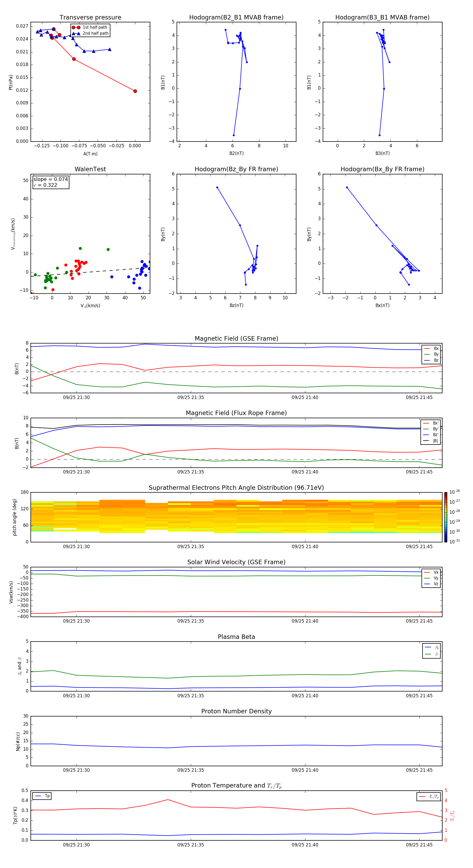Image resolution: width=473 pixels, height=868 pixels.
Task: Select the Bx' entry in Flux Rope legend
Action: [431, 423]
